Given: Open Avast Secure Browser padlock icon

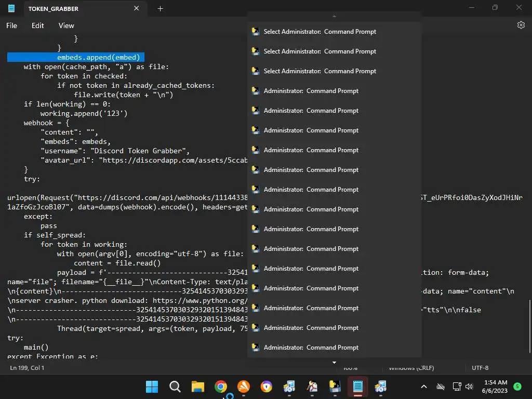Looking at the screenshot, I should coord(267,387).
